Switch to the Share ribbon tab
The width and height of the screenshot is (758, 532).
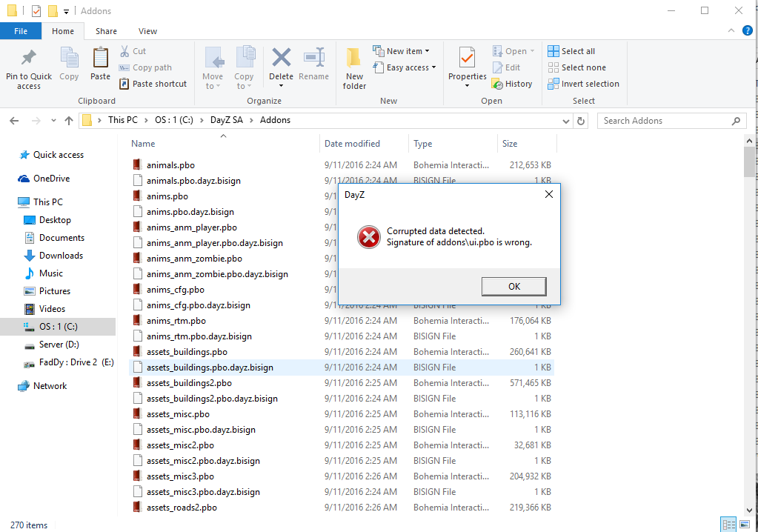[x=106, y=31]
